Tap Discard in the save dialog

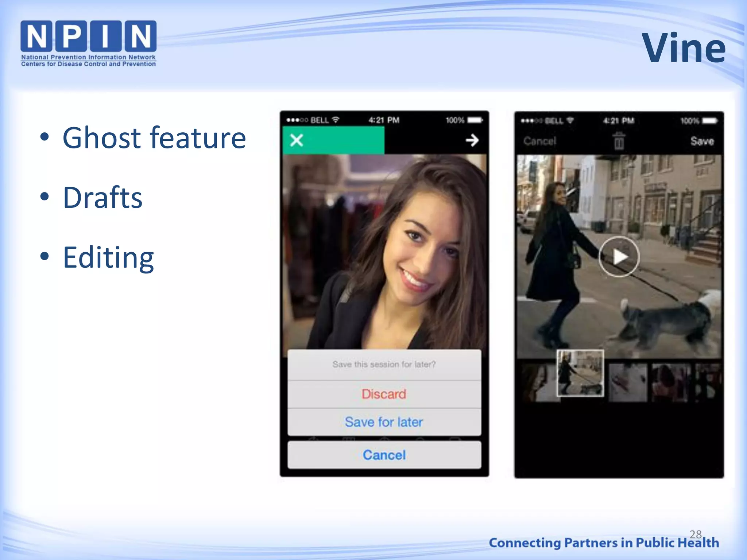384,394
